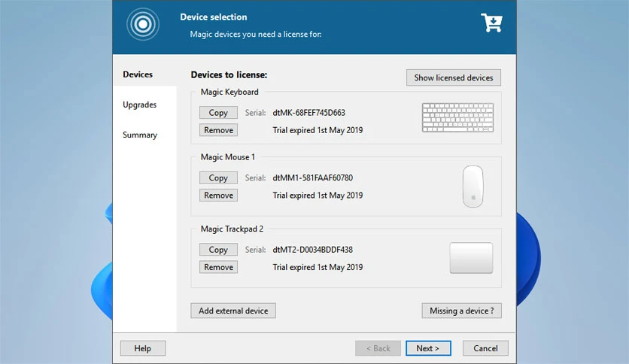Remove the Magic Keyboard device
Screen dimensions: 629x364
tap(218, 130)
